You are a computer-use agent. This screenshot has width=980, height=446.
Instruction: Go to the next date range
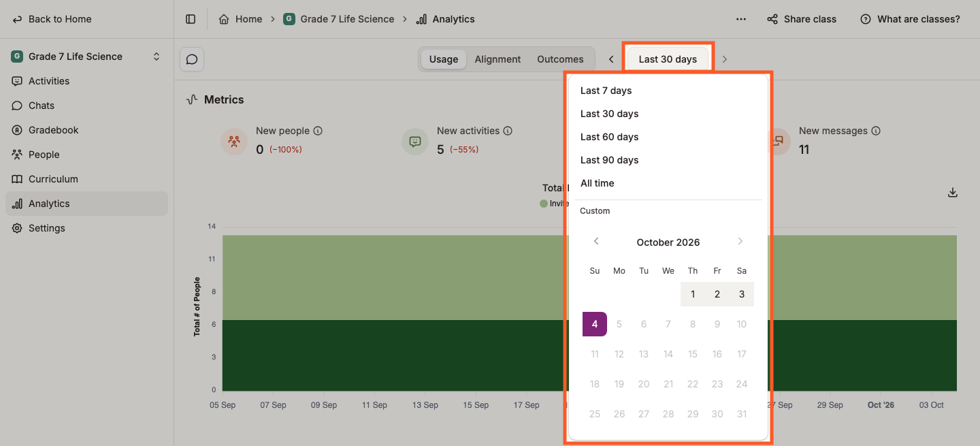click(x=725, y=59)
